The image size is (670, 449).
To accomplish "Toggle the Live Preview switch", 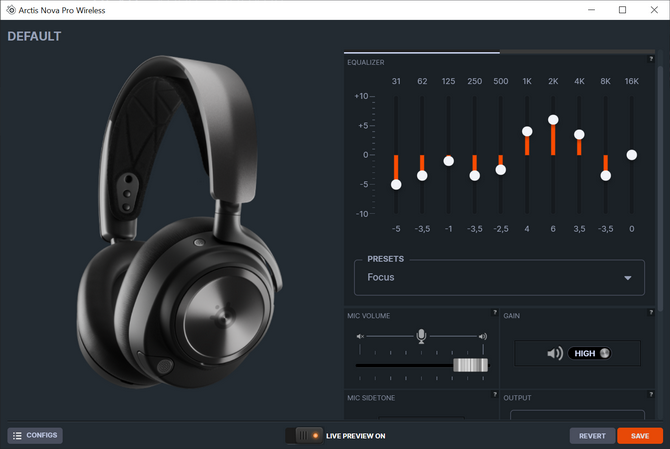I will [305, 436].
